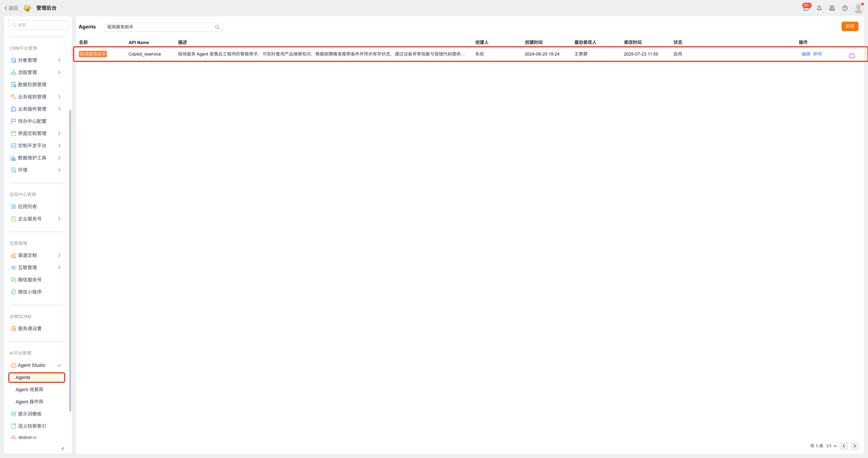The height and width of the screenshot is (458, 868).
Task: Collapse the Agent Studio section
Action: tap(59, 365)
